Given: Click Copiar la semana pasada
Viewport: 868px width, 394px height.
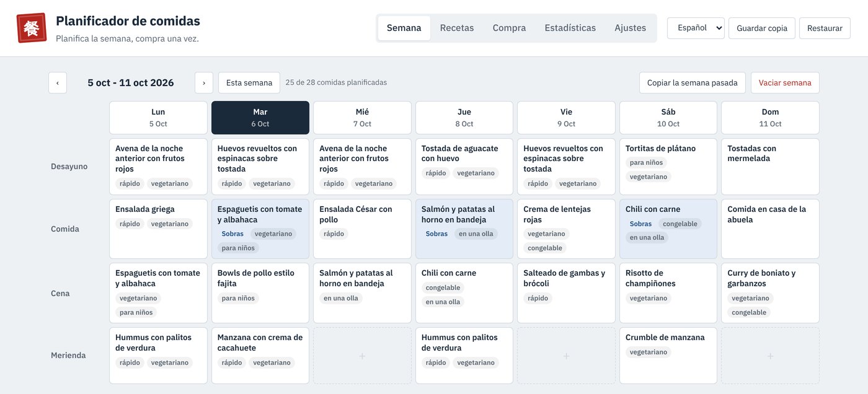Looking at the screenshot, I should click(693, 83).
